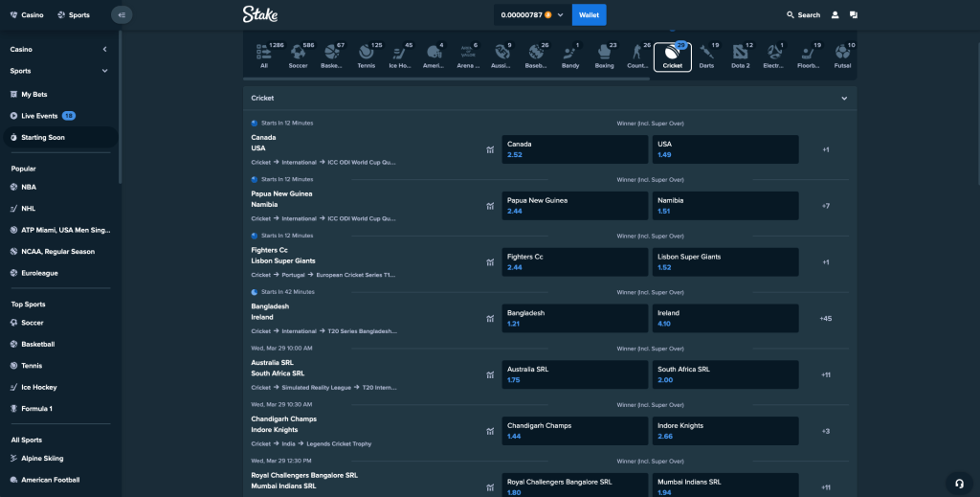Bet on Lisbon Super Giants at 1.52
Screen dimensions: 980x497
(725, 262)
